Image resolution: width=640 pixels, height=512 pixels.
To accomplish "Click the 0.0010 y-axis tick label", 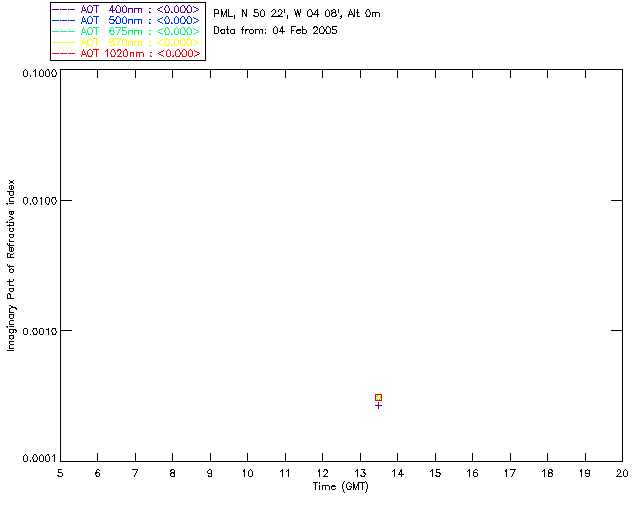I will tap(38, 331).
